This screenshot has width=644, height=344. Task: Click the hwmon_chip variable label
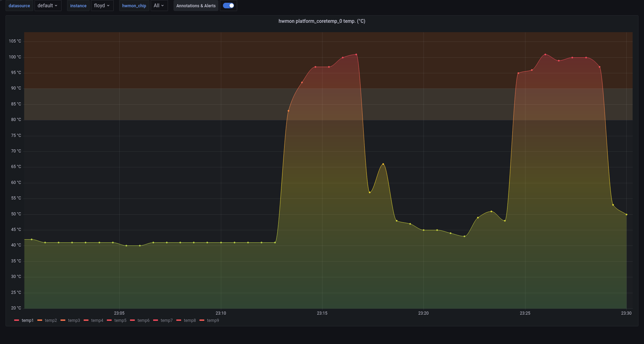click(x=134, y=6)
